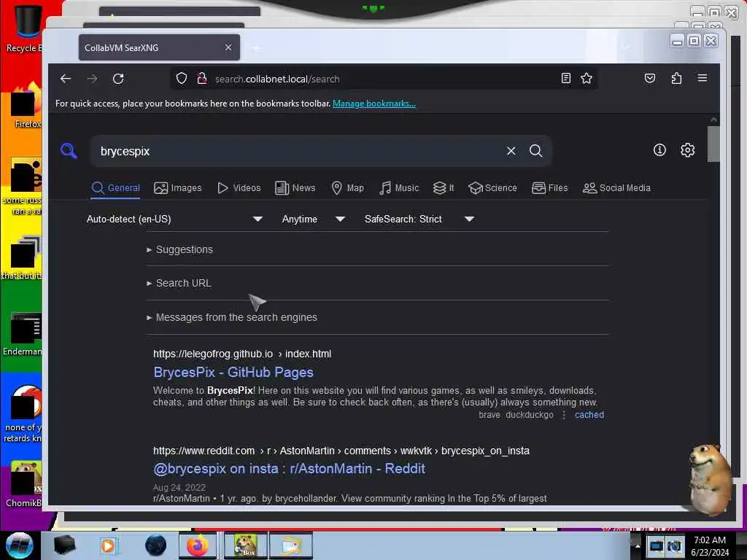Select the Enderman desktop icon
Screen dimensions: 747x560
(x=24, y=334)
